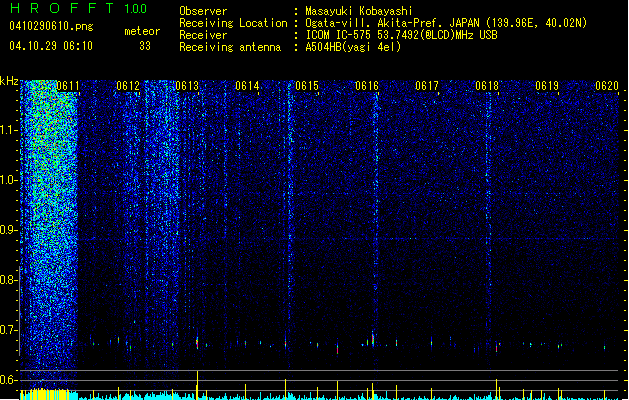
Task: Click the 0620 time marker
Action: click(x=607, y=86)
